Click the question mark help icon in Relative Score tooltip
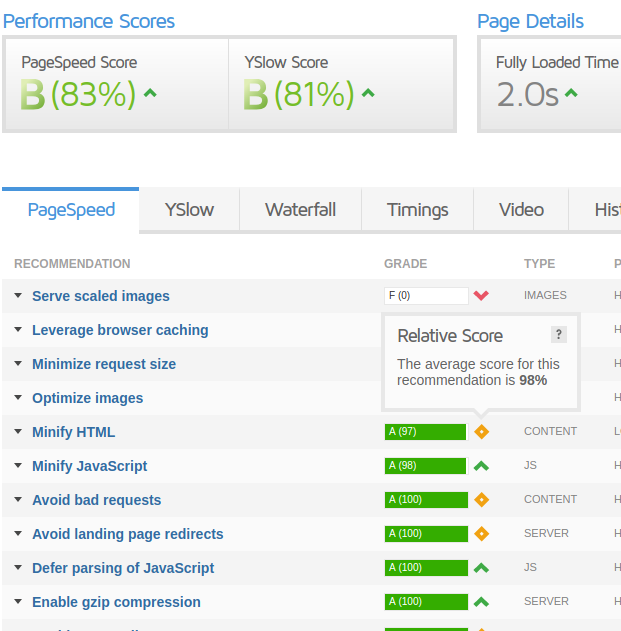The image size is (621, 631). tap(559, 334)
